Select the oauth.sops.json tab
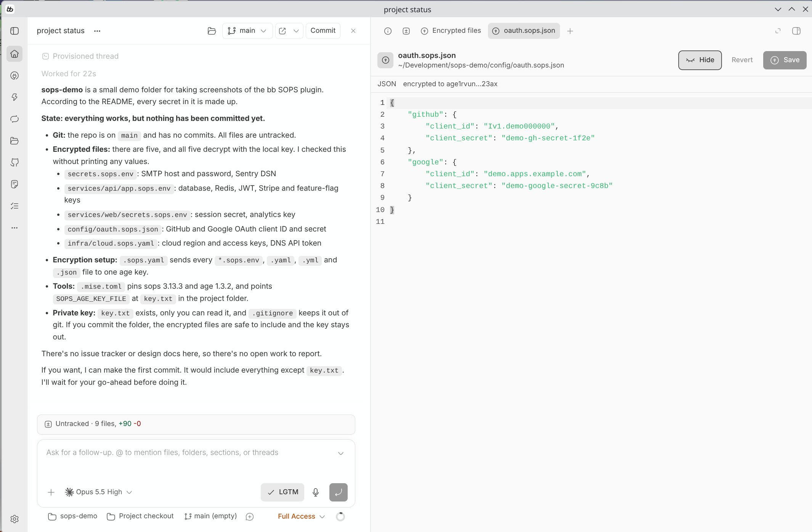Viewport: 812px width, 532px height. (524, 31)
